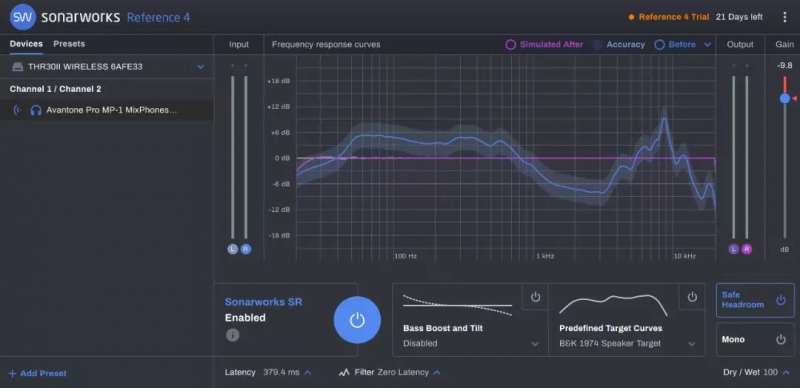This screenshot has height=388, width=800.
Task: Click the output R channel badge
Action: [747, 249]
